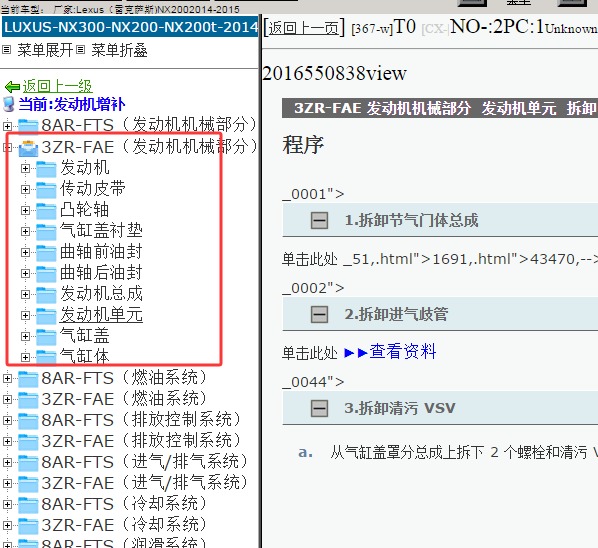598x548 pixels.
Task: Click folder icon beside 传动皮带
Action: click(x=46, y=190)
